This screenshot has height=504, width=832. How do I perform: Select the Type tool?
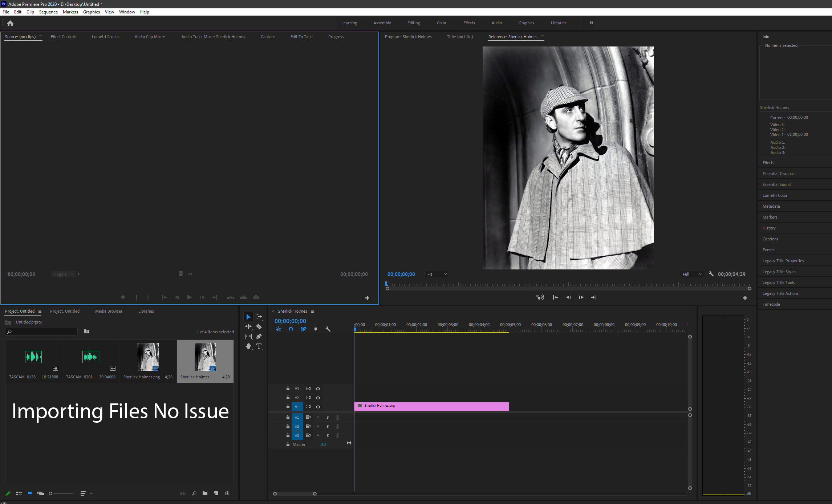click(259, 346)
